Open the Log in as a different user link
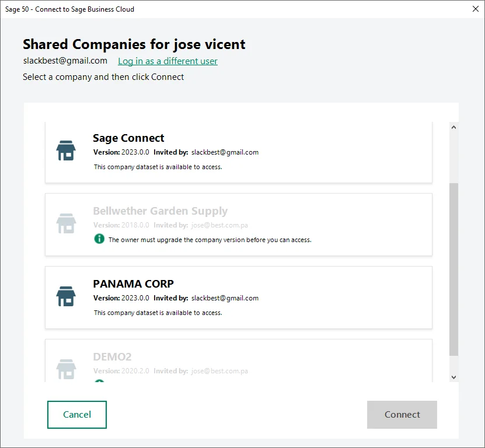Viewport: 485px width, 448px height. point(168,61)
